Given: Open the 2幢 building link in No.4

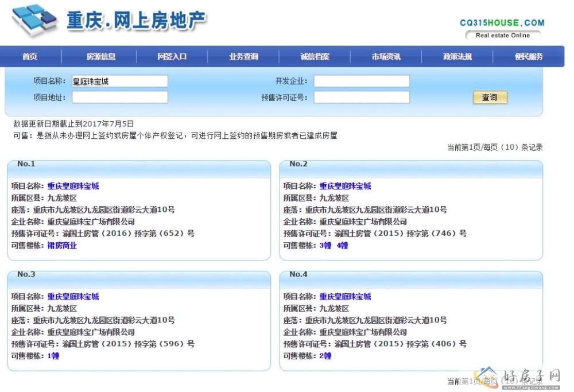Looking at the screenshot, I should click(x=325, y=356).
